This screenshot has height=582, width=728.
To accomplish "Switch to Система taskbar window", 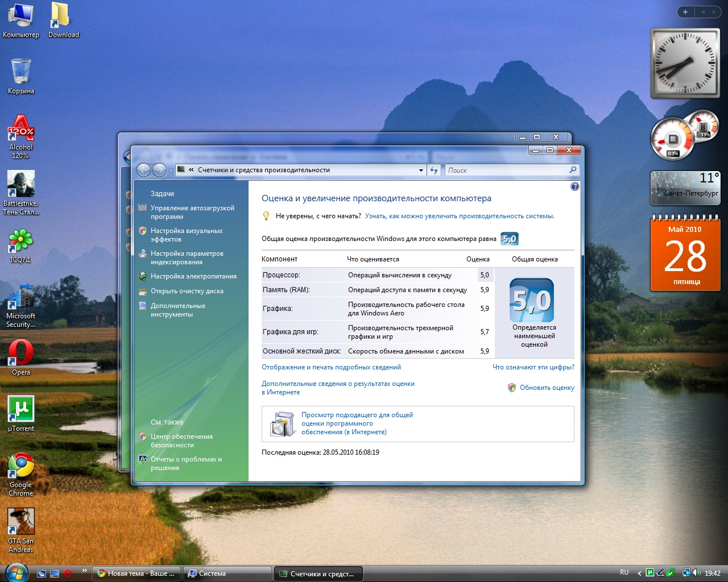I will 227,573.
